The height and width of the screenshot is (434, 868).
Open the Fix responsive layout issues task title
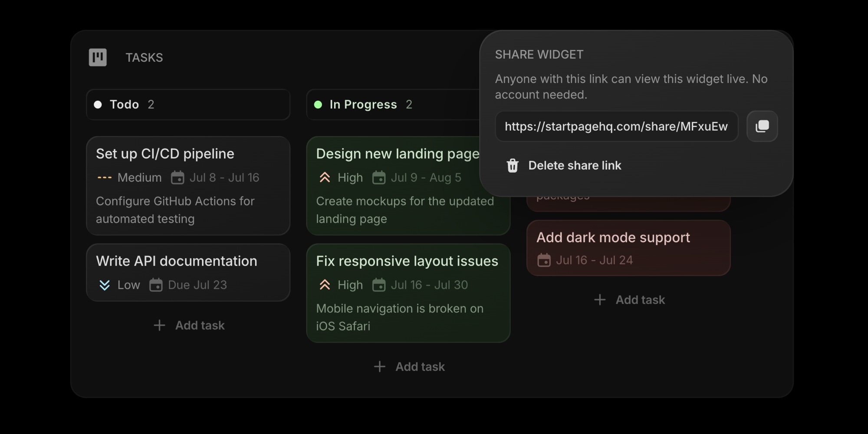(407, 261)
